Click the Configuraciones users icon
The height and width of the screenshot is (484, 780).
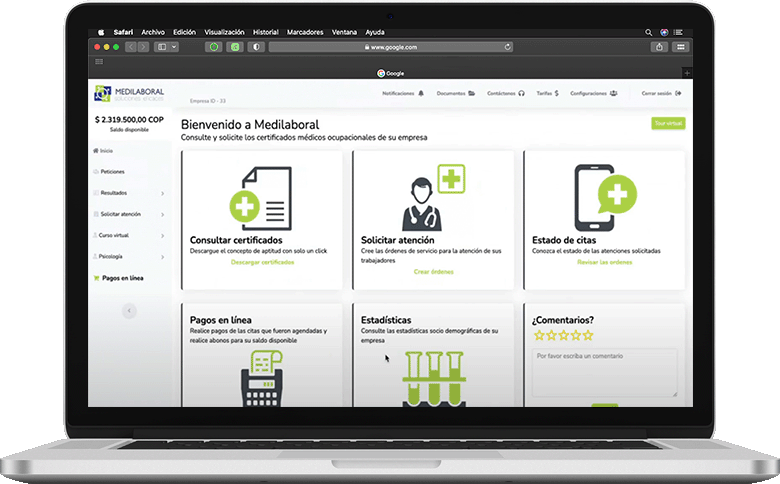coord(613,93)
